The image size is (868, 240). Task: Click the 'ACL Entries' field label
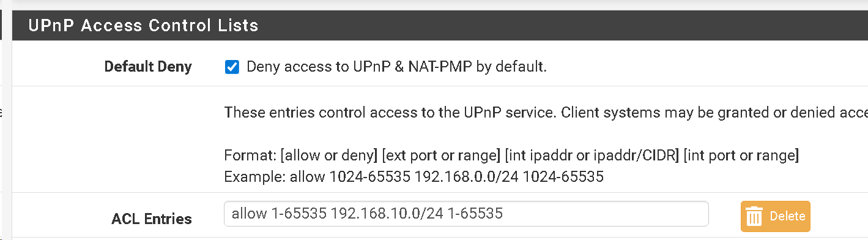coord(152,219)
